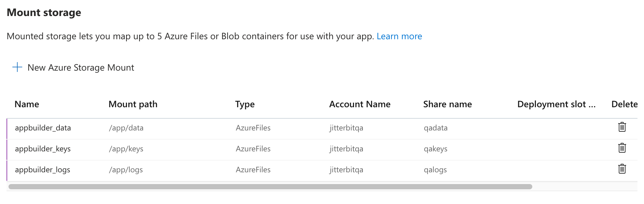
Task: Click the horizontal scrollbar under the table
Action: [270, 187]
